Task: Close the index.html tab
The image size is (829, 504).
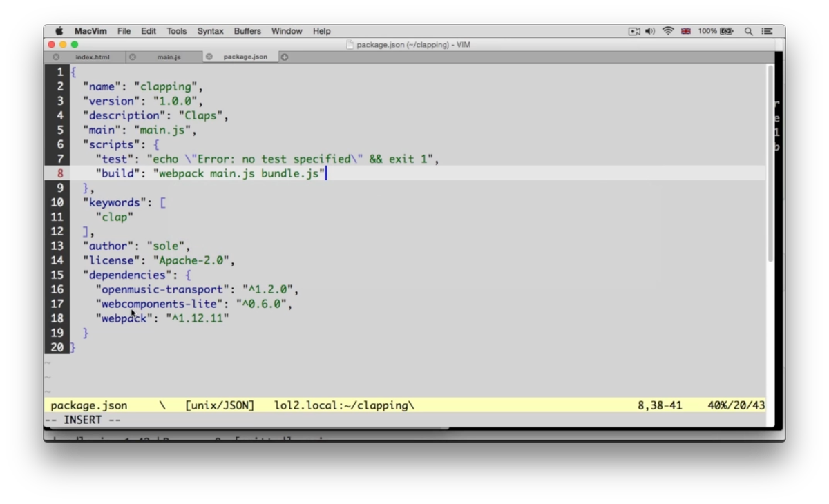Action: (x=56, y=57)
